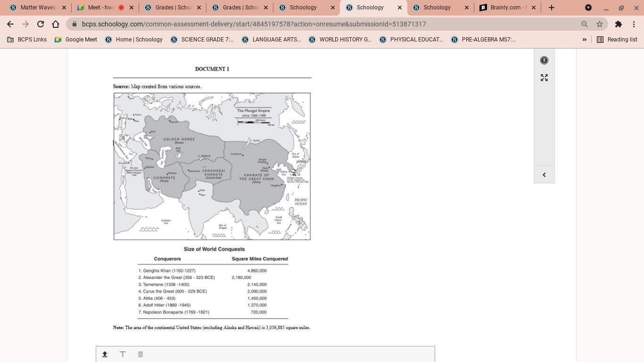Image resolution: width=644 pixels, height=362 pixels.
Task: Show more bookmarks with the chevron
Action: [585, 40]
